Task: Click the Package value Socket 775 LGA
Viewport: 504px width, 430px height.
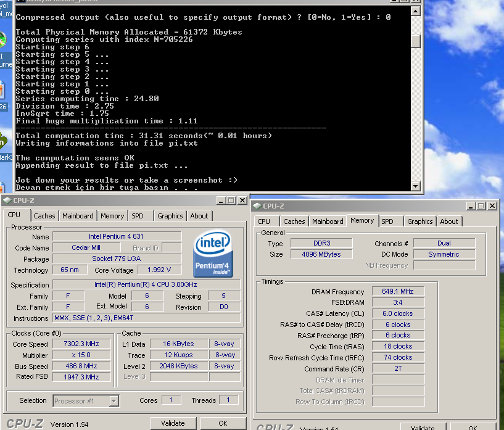Action: point(117,258)
